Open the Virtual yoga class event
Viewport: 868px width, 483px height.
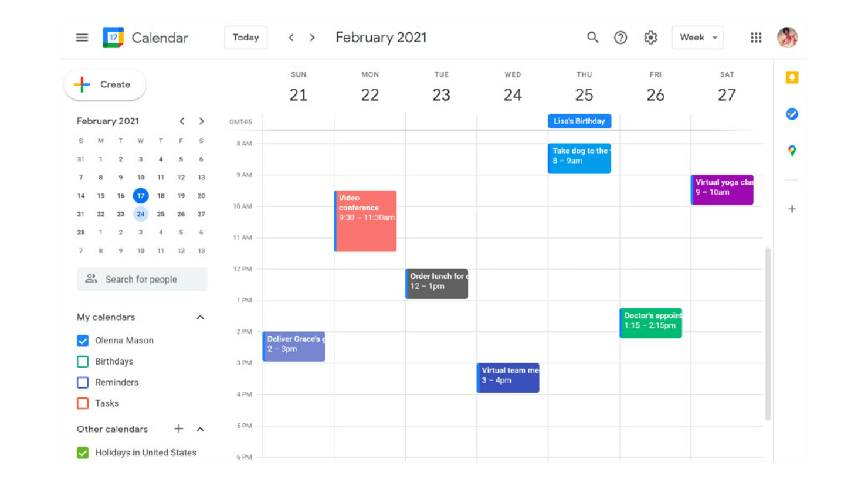click(722, 189)
